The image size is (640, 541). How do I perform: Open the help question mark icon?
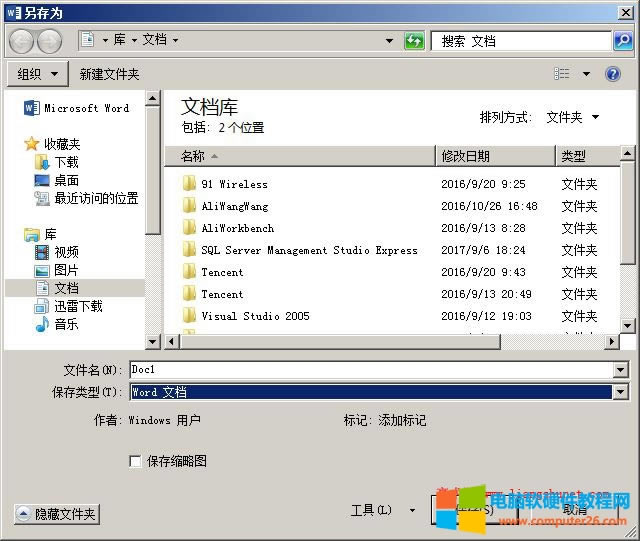[613, 74]
